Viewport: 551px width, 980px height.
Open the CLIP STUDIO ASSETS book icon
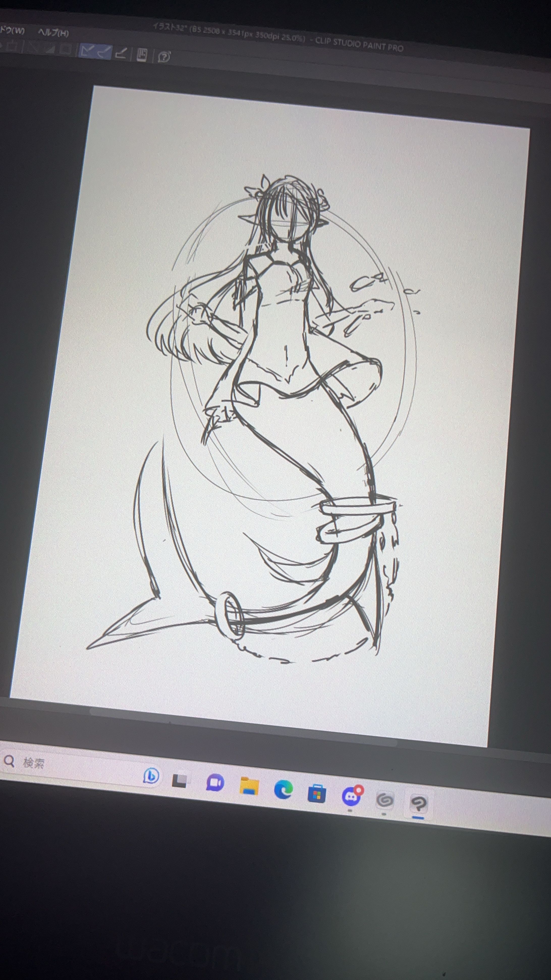pyautogui.click(x=142, y=55)
